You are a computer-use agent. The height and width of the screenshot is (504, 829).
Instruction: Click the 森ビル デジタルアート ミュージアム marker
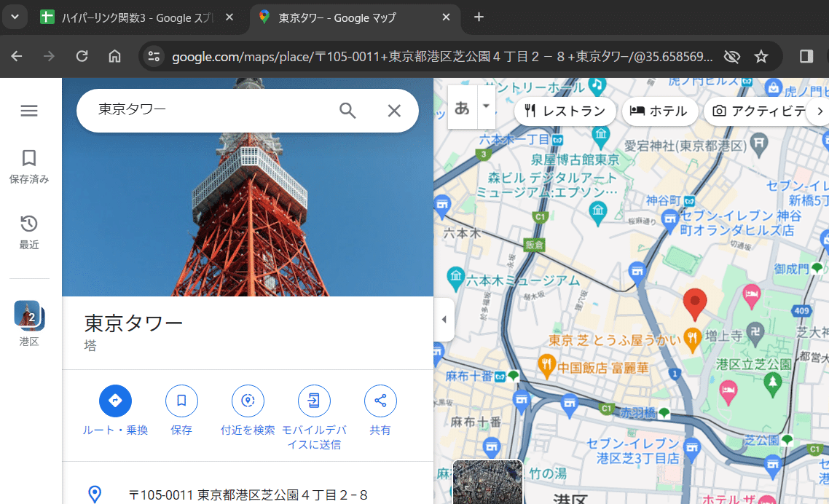pyautogui.click(x=597, y=213)
